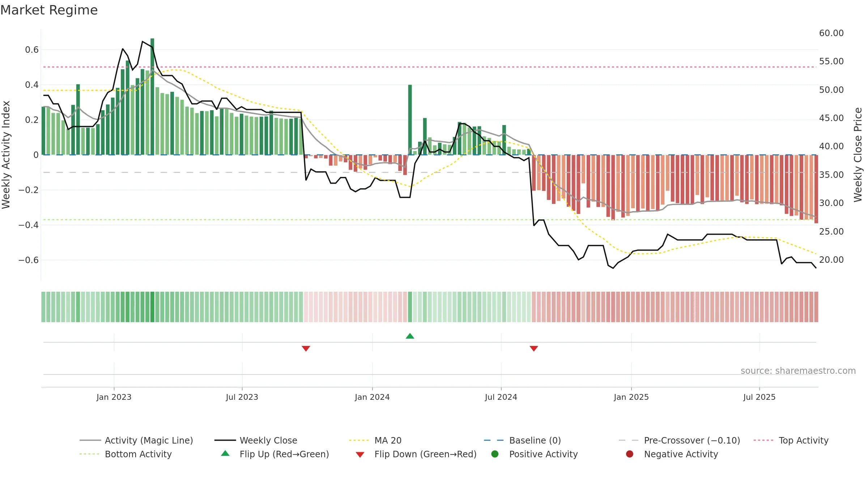Click the red Flip Down triangle icon in legend
Image resolution: width=868 pixels, height=488 pixels.
(360, 454)
